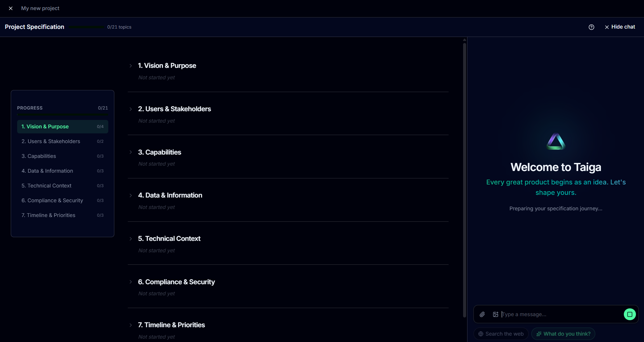
Task: Click the sparkle icon on What do you think
Action: [x=539, y=334]
